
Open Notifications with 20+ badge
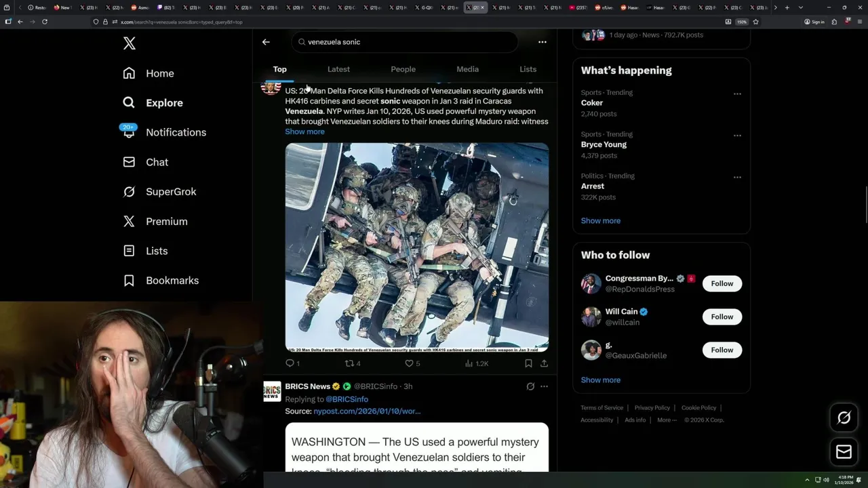click(164, 132)
